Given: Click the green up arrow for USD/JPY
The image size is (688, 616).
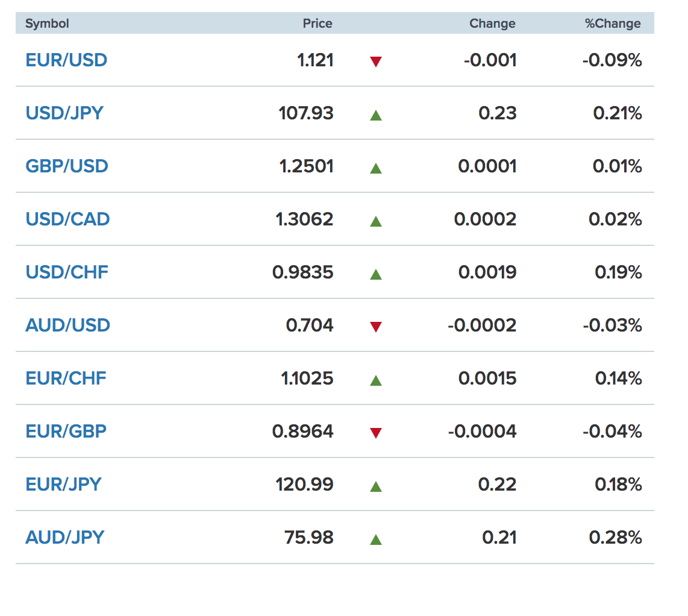Looking at the screenshot, I should 375,115.
